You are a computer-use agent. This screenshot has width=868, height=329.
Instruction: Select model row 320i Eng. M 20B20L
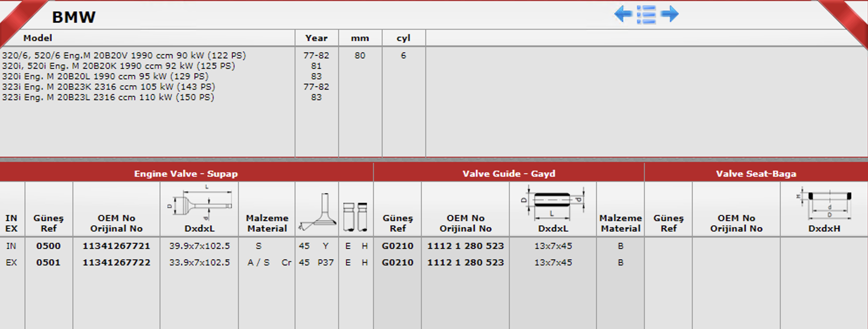click(105, 76)
